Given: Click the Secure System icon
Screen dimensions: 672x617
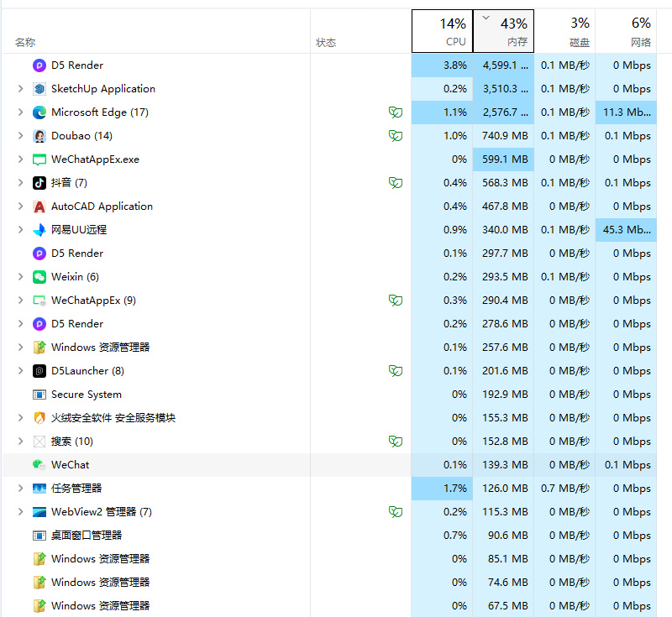Looking at the screenshot, I should [39, 395].
